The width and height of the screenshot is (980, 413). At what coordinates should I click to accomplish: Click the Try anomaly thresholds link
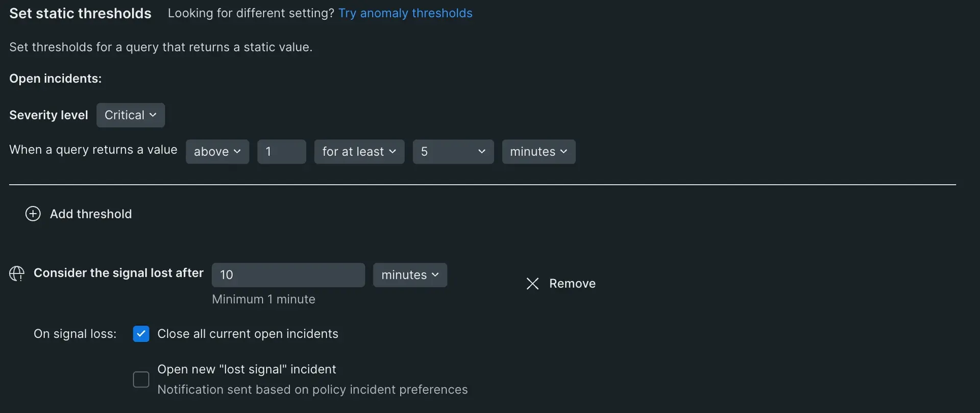(x=405, y=13)
